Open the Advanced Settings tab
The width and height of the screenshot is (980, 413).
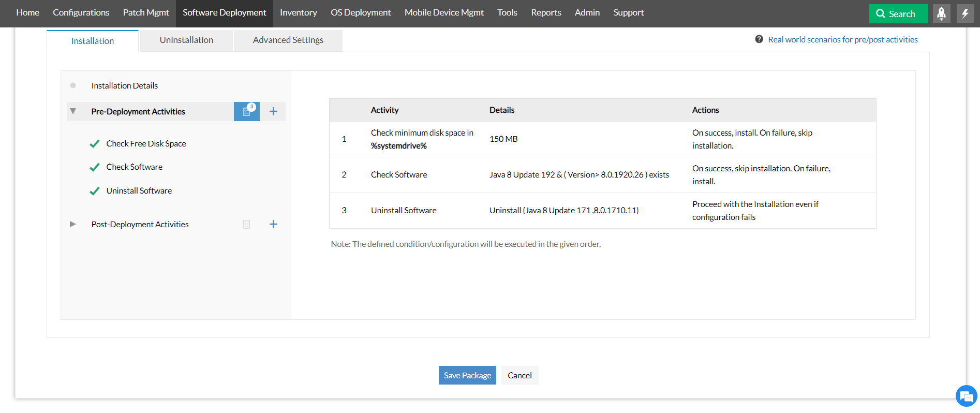[x=288, y=40]
